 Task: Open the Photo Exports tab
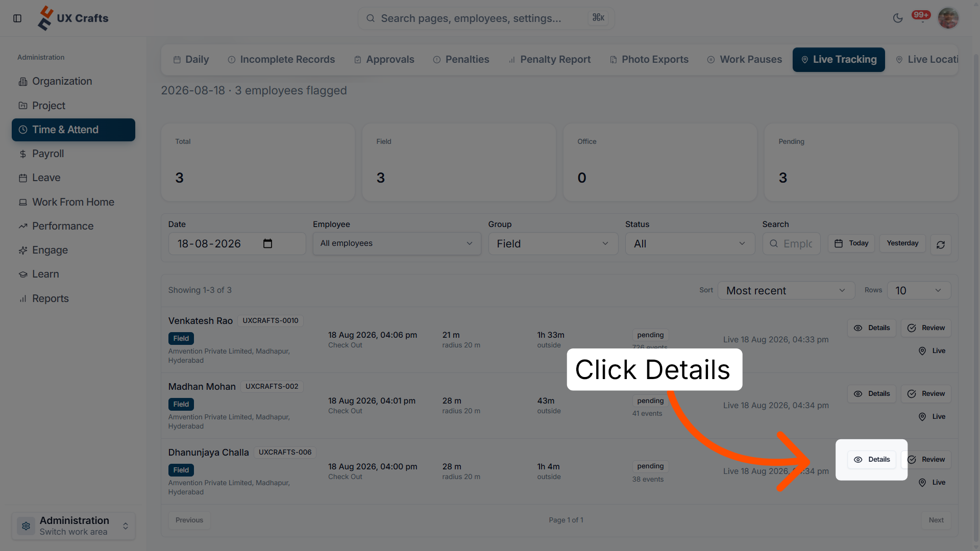[x=649, y=60]
